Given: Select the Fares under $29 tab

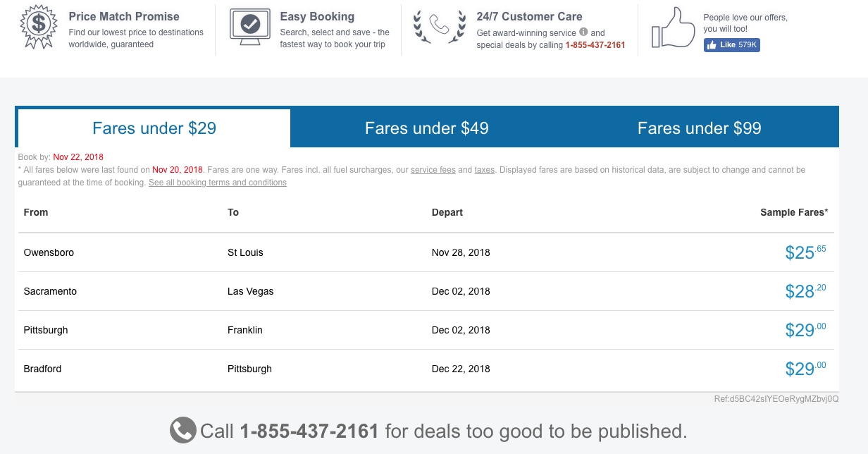Looking at the screenshot, I should [x=154, y=128].
